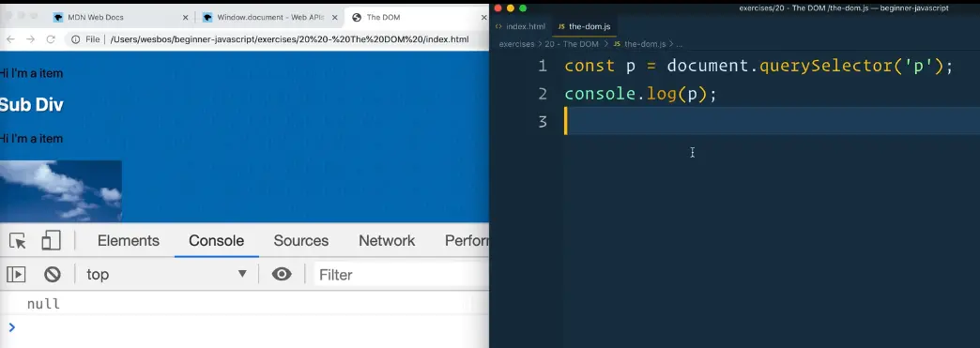Close the VS Code window red button
The width and height of the screenshot is (980, 348).
pyautogui.click(x=498, y=8)
